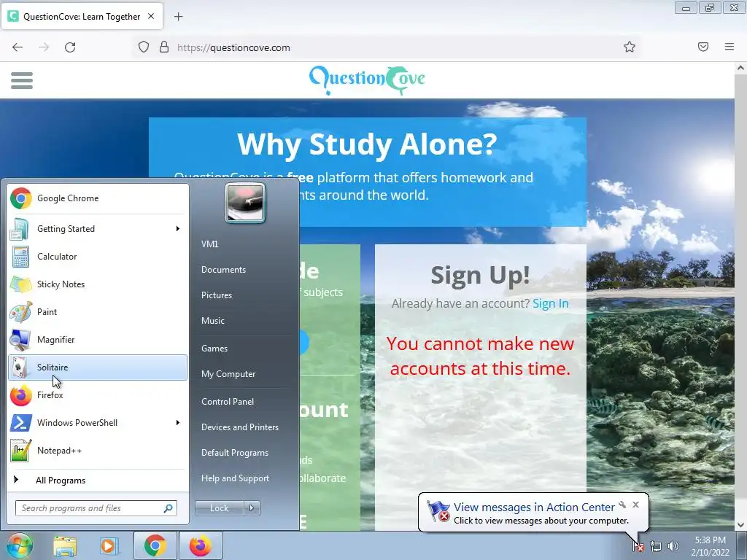Open File Explorer from the taskbar
Screen dimensions: 747x560
coord(65,545)
